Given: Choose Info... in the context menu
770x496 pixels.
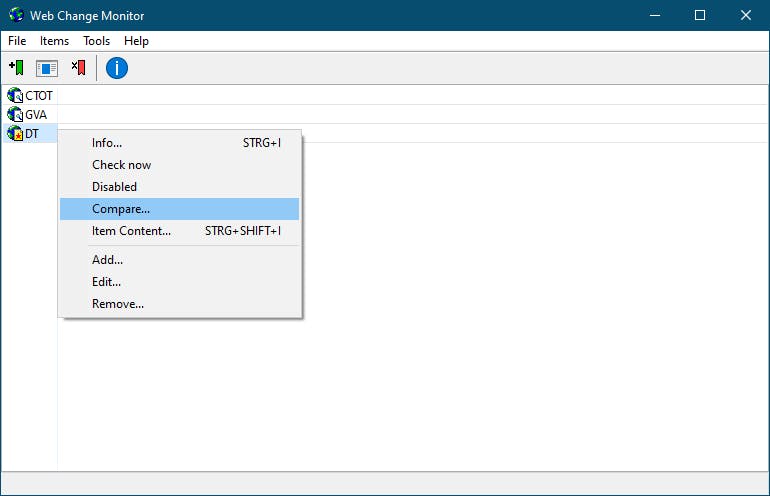Looking at the screenshot, I should tap(179, 143).
